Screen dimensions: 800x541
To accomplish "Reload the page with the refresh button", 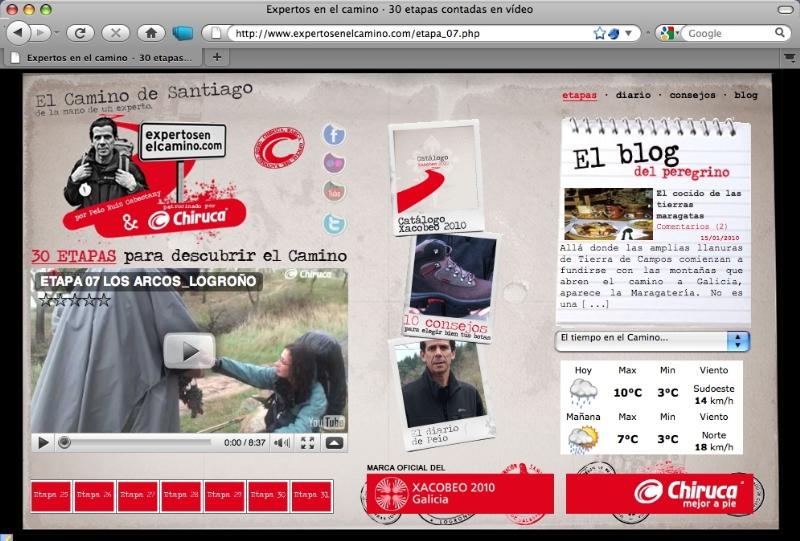I will 80,33.
